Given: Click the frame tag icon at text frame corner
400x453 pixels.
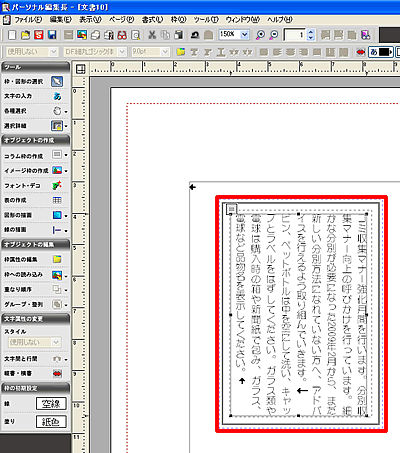Looking at the screenshot, I should click(231, 209).
